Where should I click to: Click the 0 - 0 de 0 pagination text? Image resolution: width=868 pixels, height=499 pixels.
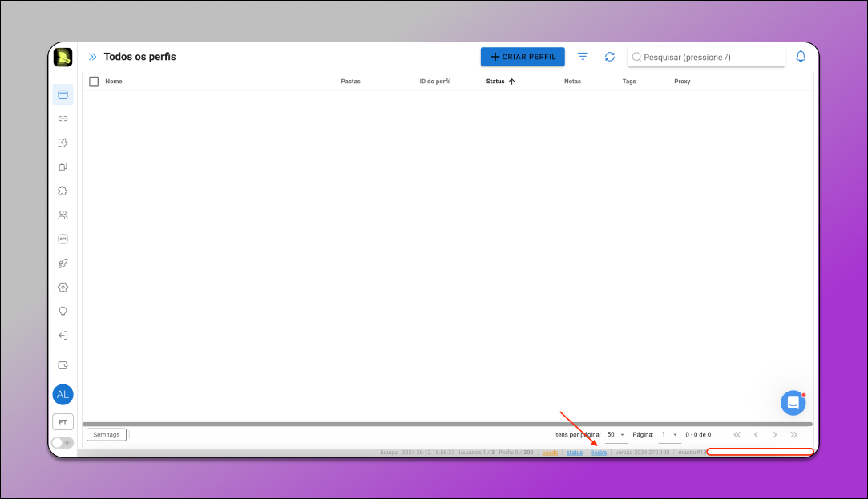click(x=698, y=435)
